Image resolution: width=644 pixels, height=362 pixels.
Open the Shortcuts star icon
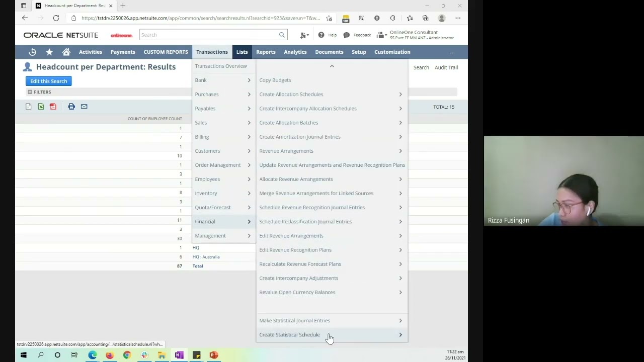[49, 52]
